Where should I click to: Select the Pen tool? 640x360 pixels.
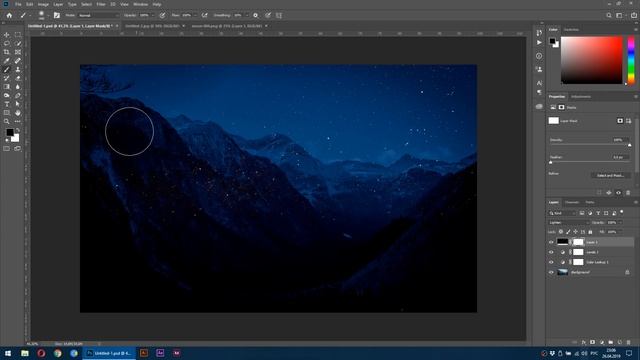pos(18,96)
